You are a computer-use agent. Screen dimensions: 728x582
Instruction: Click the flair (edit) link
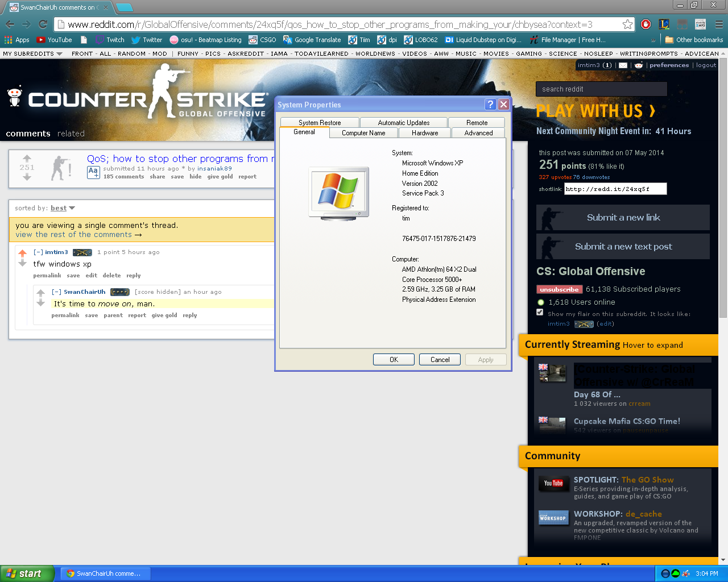(605, 324)
